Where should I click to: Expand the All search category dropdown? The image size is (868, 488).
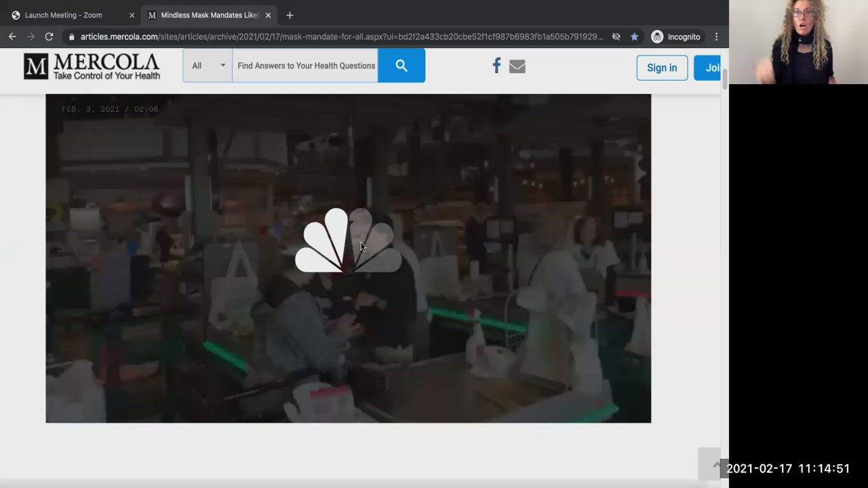pyautogui.click(x=208, y=66)
